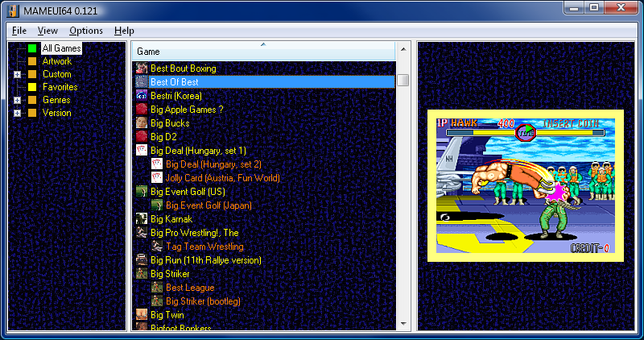644x340 pixels.
Task: Click the Tag Team Wrestling icon
Action: pyautogui.click(x=157, y=247)
